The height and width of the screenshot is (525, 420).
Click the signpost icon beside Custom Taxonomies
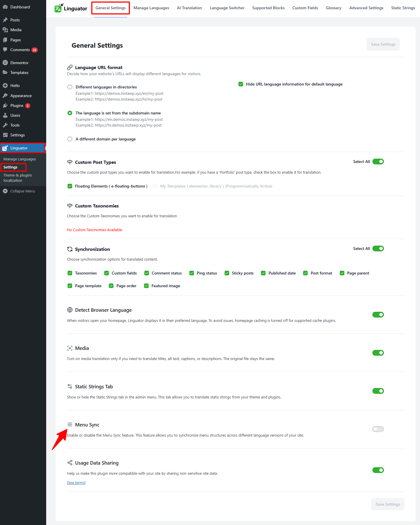pyautogui.click(x=70, y=206)
